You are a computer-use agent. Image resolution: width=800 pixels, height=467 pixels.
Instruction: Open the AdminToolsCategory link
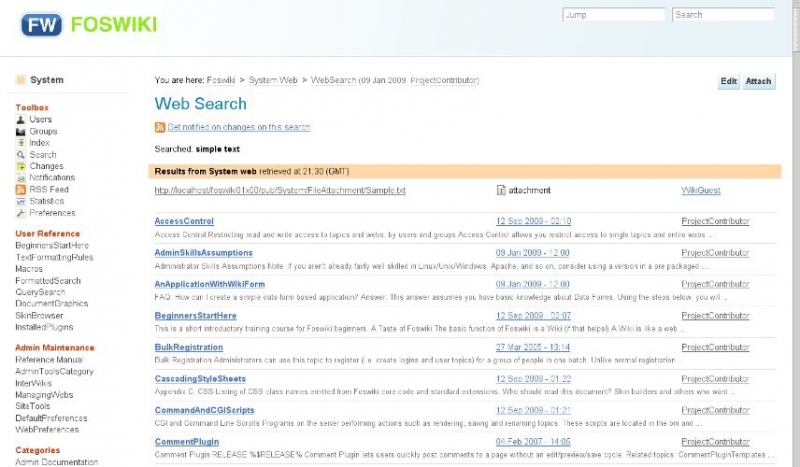54,372
